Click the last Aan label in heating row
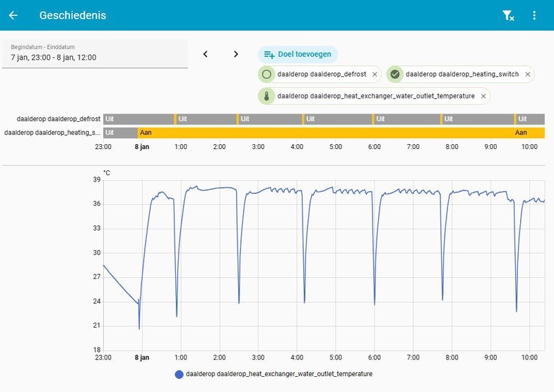554x392 pixels. pos(521,133)
